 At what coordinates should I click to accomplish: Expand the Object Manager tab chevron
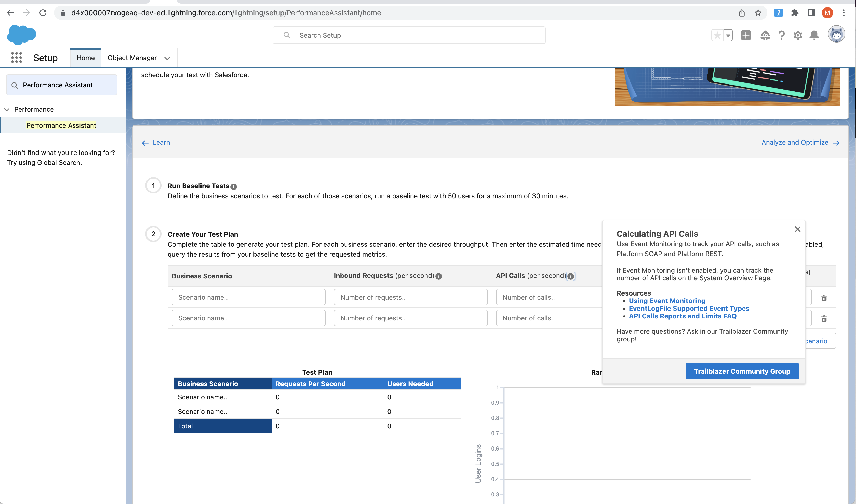coord(167,58)
